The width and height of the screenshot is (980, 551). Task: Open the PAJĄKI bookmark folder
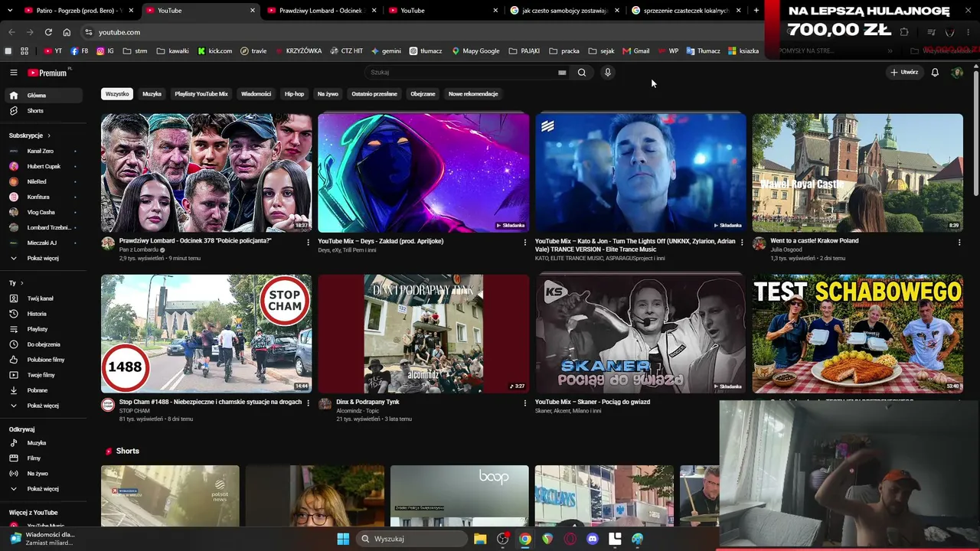(524, 51)
